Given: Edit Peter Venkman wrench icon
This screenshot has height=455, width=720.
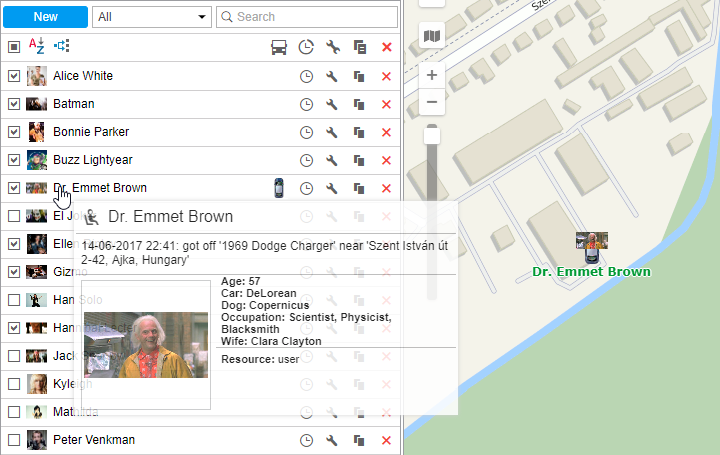Looking at the screenshot, I should pyautogui.click(x=332, y=440).
